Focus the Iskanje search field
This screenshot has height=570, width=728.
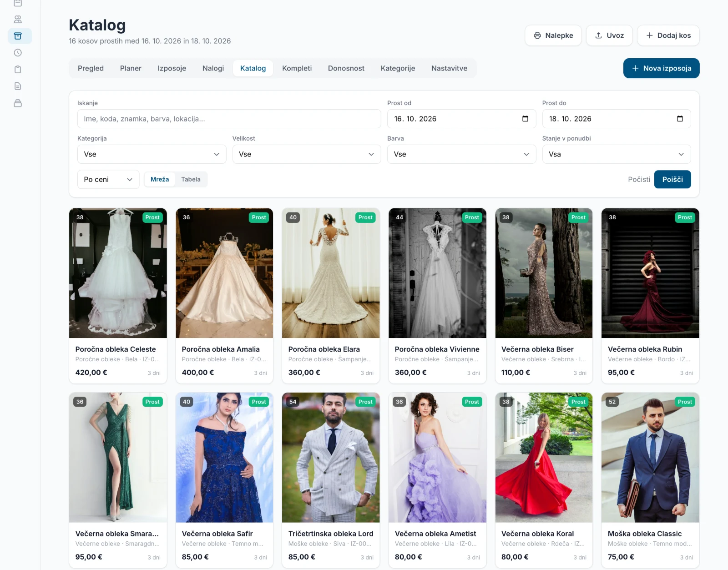229,119
